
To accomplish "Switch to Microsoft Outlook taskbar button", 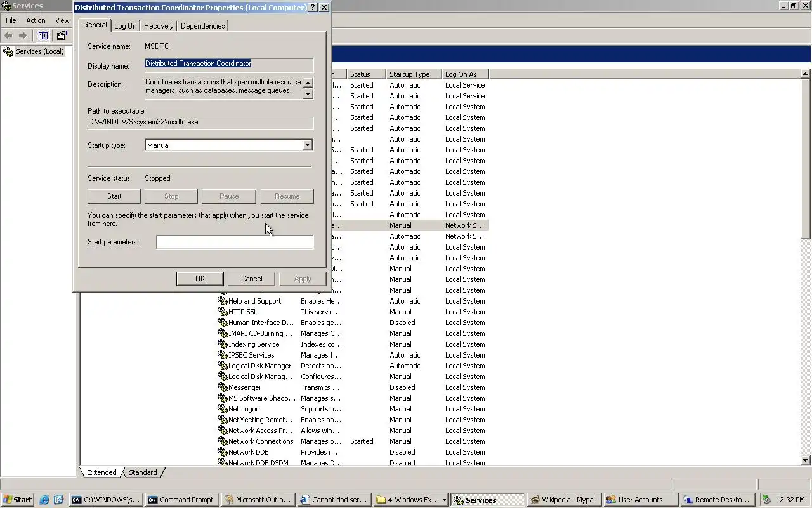I will (258, 500).
